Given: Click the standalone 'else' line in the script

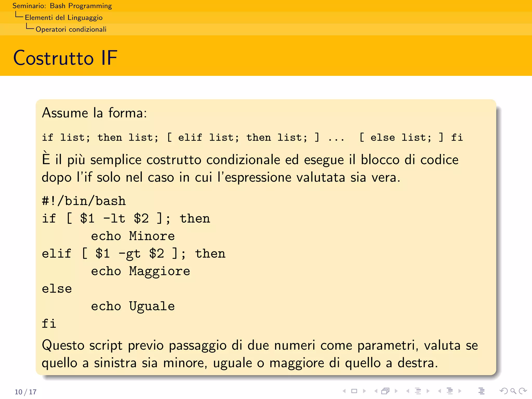Looking at the screenshot, I should pyautogui.click(x=57, y=289).
